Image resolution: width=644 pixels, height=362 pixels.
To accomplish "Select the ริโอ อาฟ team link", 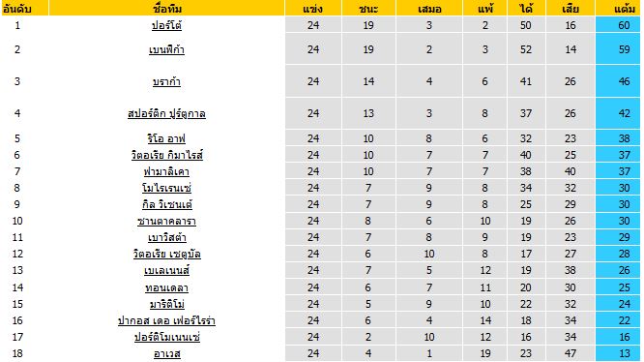I will click(x=166, y=138).
